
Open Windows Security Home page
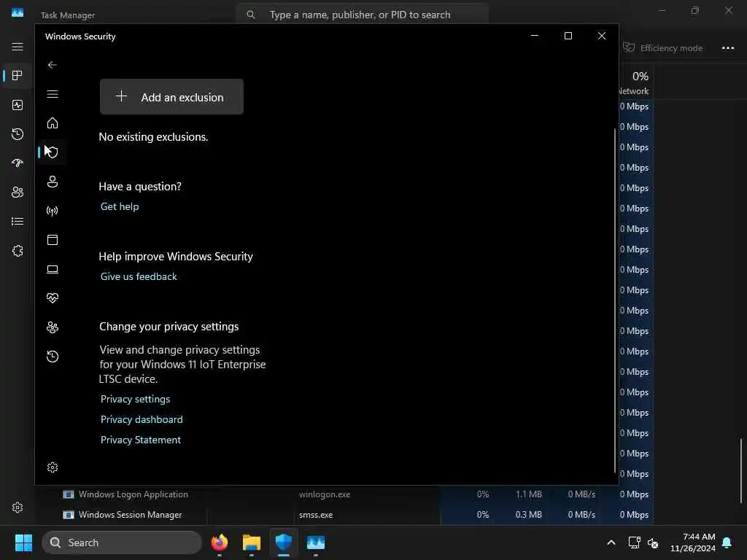pos(53,123)
